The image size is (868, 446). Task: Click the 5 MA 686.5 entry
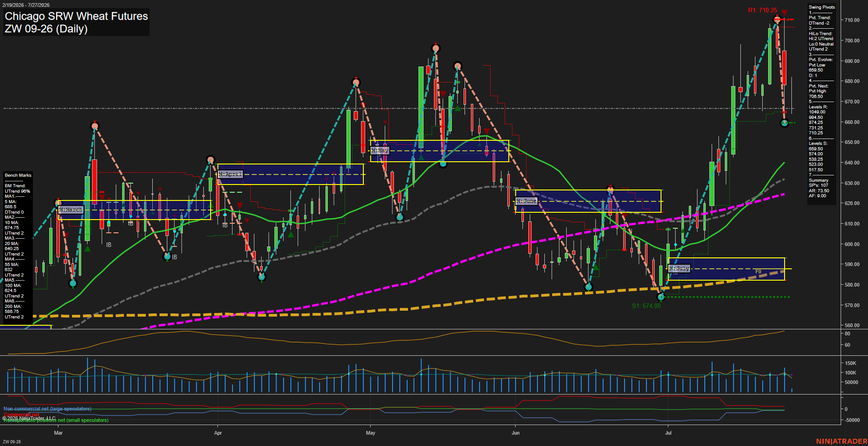(x=11, y=204)
